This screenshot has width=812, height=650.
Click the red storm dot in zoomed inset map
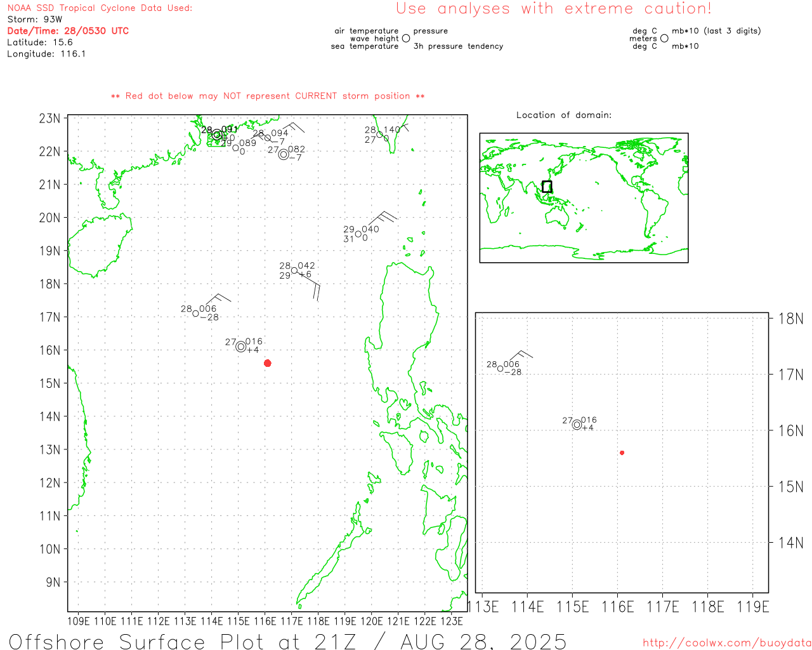(x=622, y=453)
